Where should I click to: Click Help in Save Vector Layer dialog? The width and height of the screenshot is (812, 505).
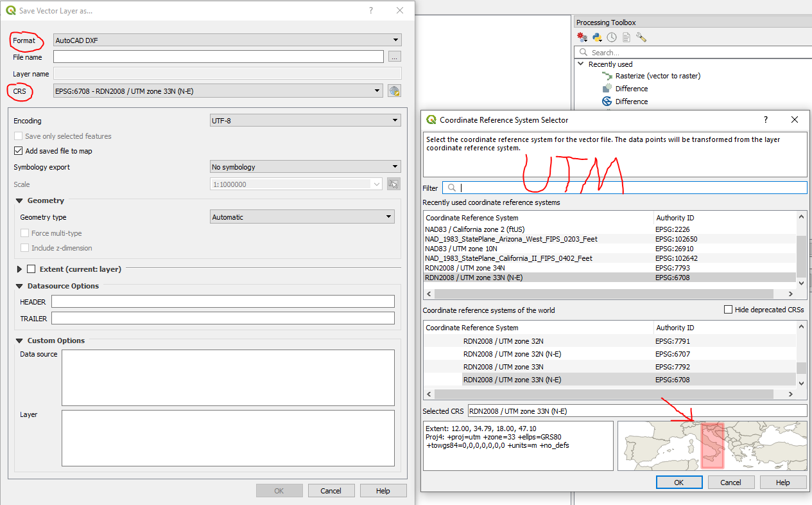point(383,491)
